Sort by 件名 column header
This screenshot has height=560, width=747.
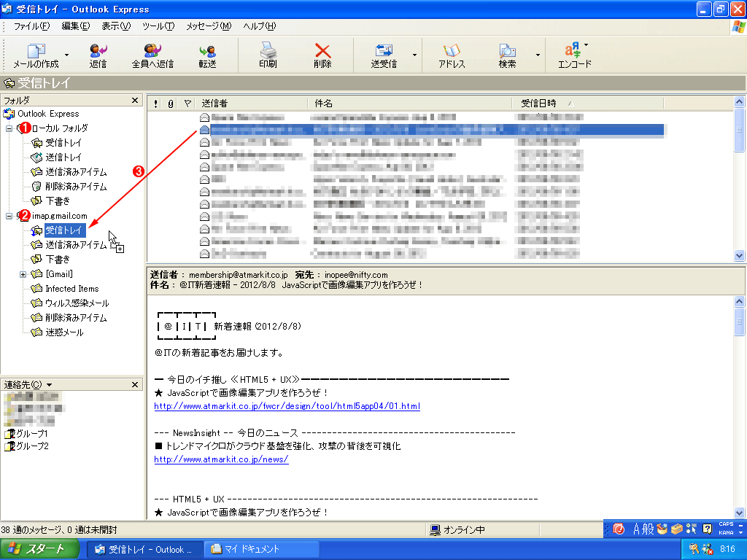(x=410, y=104)
